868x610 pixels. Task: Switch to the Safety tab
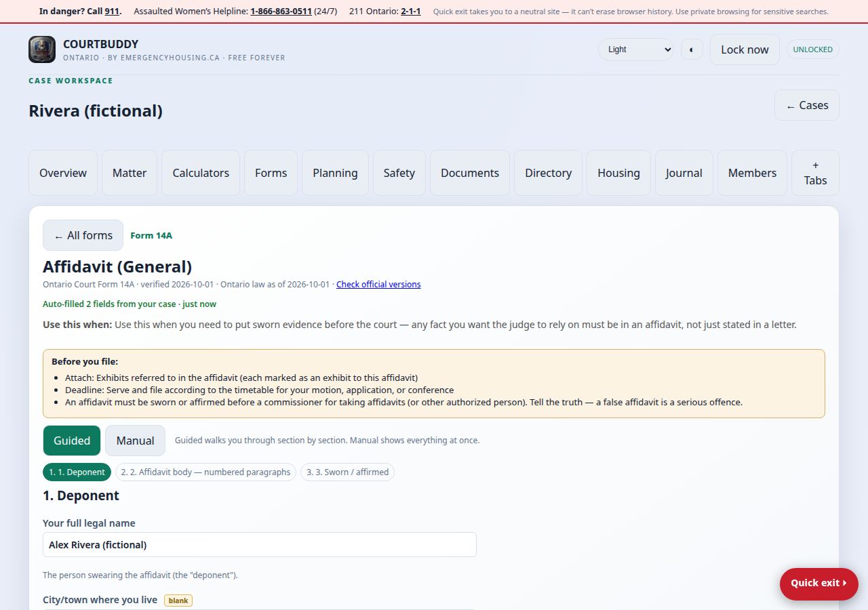(x=399, y=173)
